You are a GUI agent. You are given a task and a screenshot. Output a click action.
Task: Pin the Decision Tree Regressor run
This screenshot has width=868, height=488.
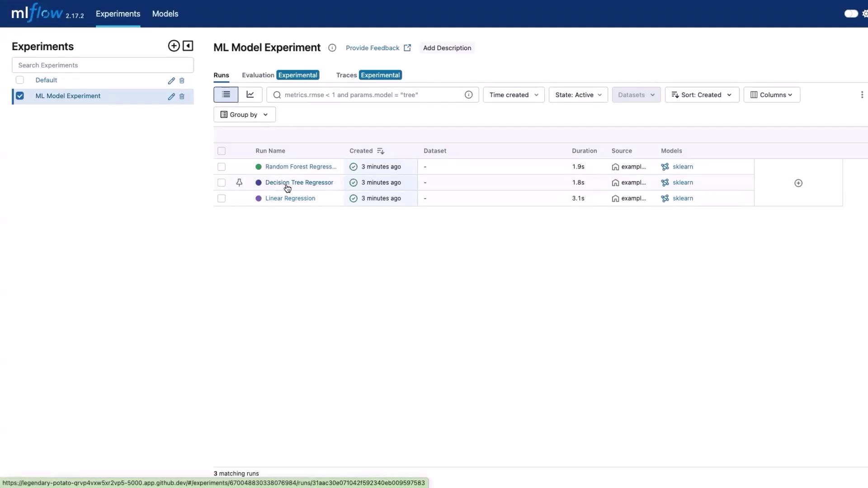click(239, 183)
